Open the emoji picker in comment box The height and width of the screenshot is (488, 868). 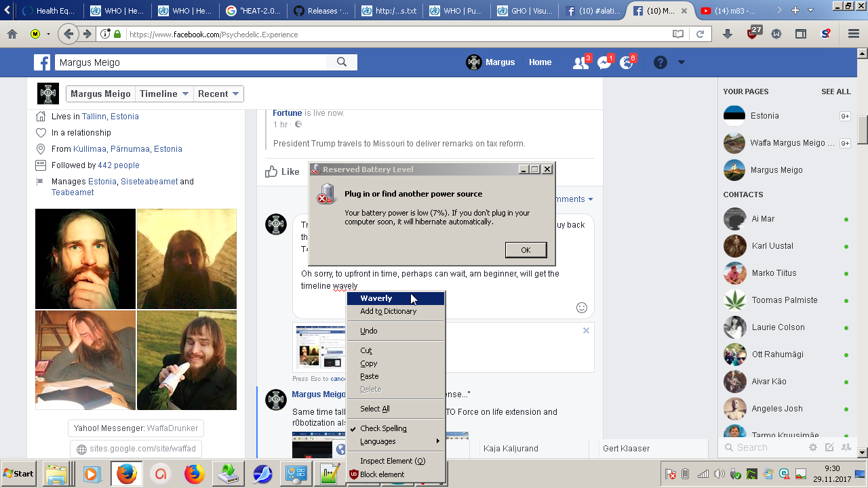[581, 308]
